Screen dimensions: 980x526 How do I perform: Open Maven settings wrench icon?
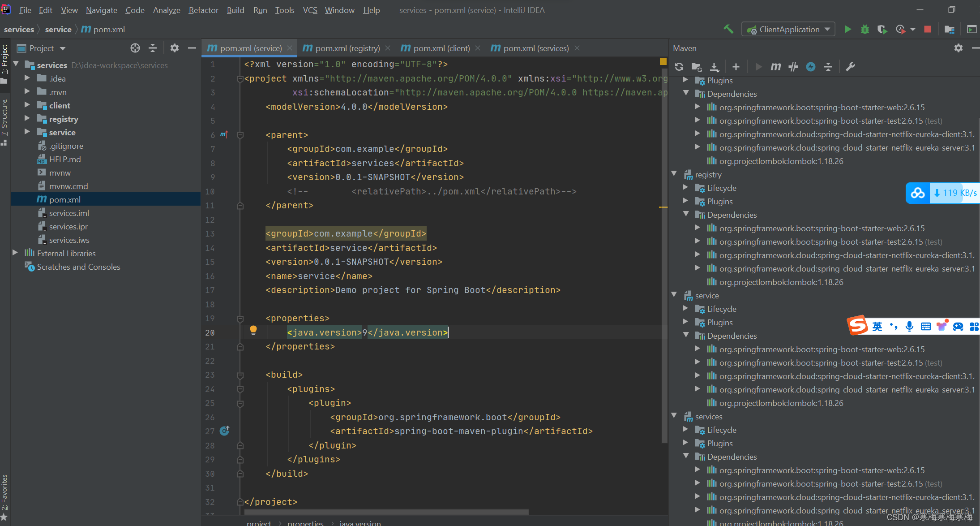pyautogui.click(x=850, y=67)
